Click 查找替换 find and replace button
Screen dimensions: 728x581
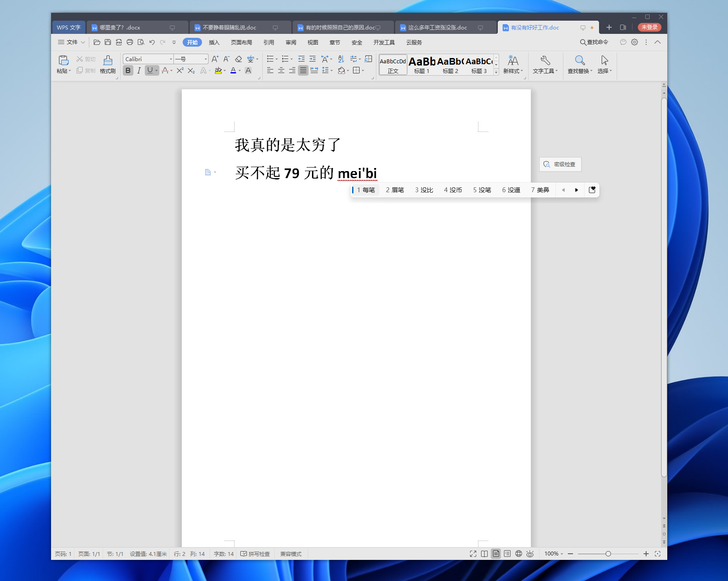click(580, 64)
